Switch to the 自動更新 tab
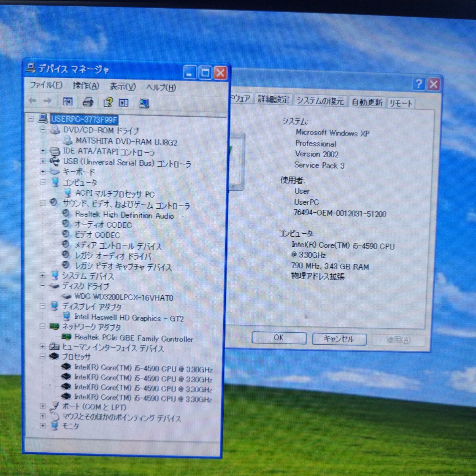The height and width of the screenshot is (476, 476). tap(367, 102)
